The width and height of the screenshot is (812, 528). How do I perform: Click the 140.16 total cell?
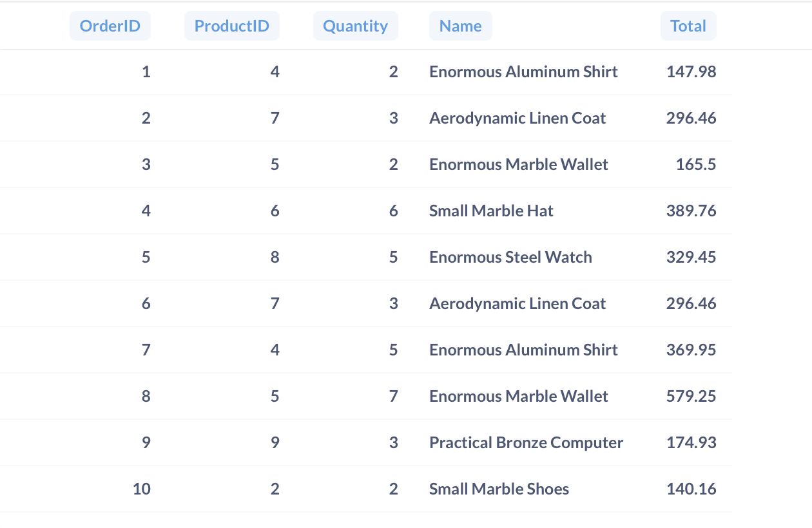691,489
